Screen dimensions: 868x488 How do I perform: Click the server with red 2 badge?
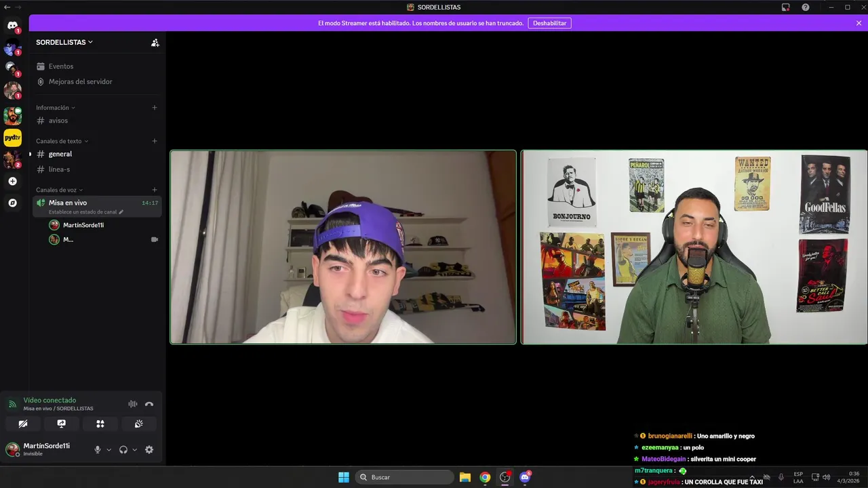coord(12,159)
